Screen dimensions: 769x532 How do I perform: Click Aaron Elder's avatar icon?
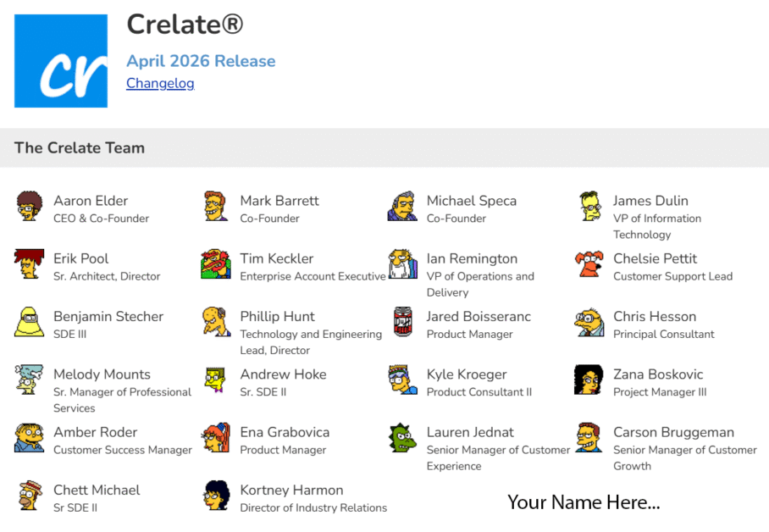29,206
